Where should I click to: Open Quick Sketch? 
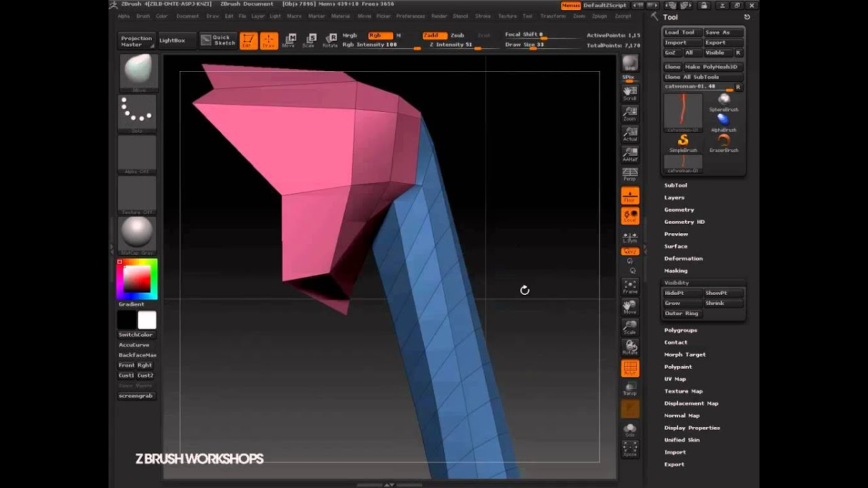pos(218,41)
